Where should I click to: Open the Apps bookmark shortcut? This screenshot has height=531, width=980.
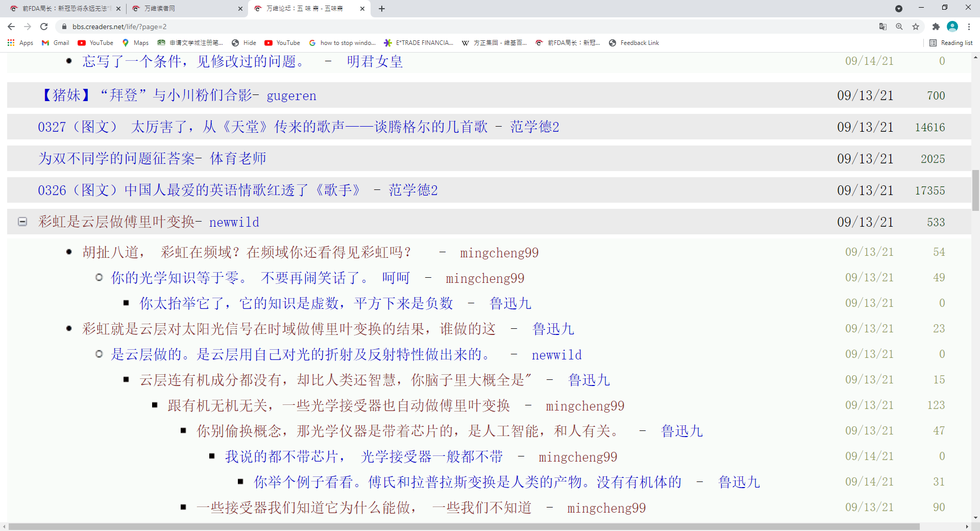[x=20, y=43]
